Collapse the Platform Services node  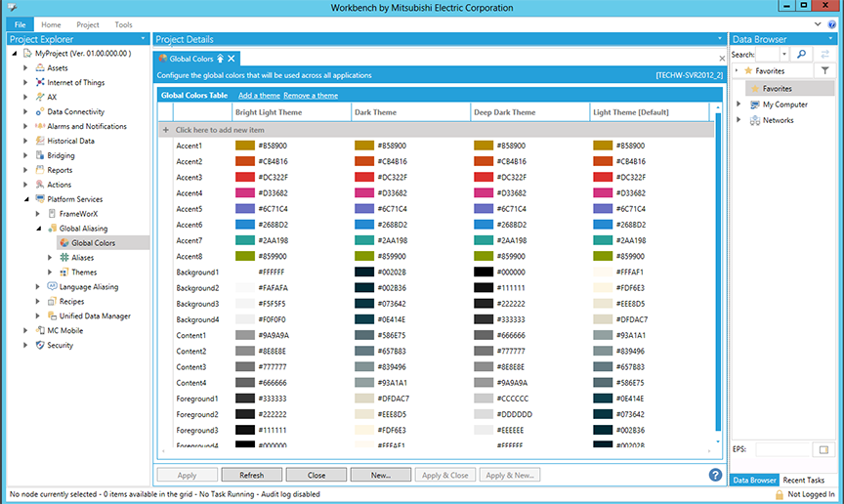point(25,198)
